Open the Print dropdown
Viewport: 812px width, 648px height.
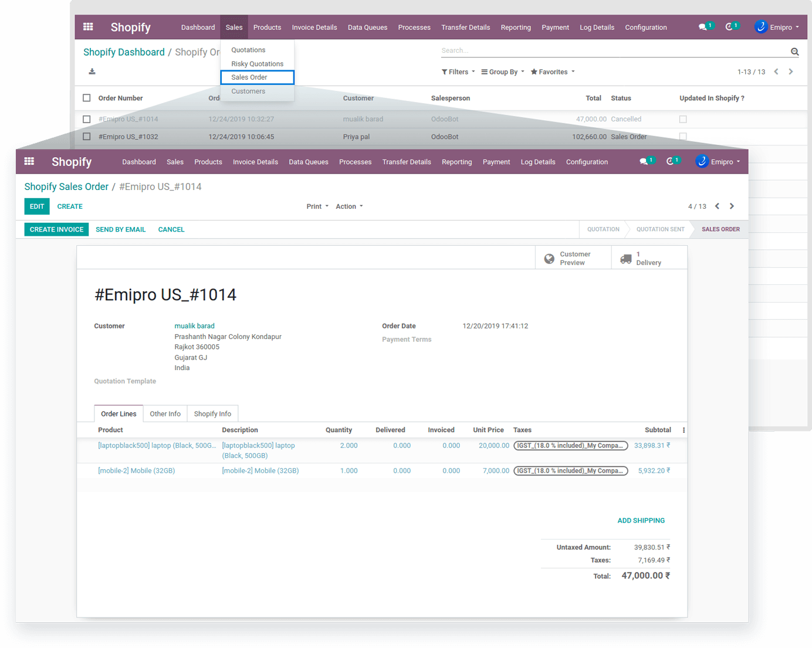[317, 206]
